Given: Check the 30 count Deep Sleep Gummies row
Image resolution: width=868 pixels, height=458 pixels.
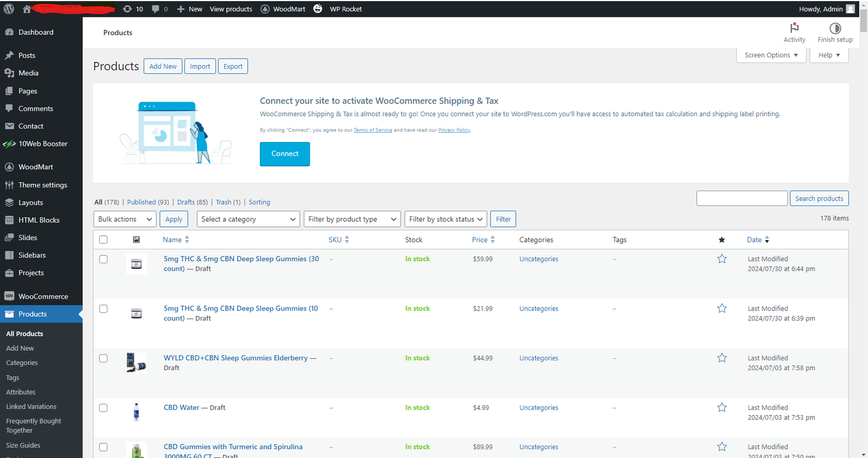Looking at the screenshot, I should (x=103, y=259).
